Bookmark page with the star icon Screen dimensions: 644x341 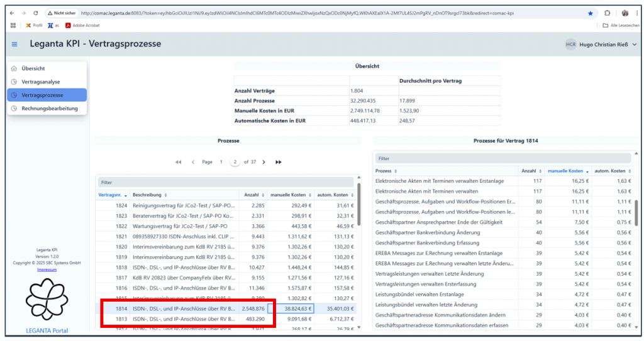[x=590, y=13]
